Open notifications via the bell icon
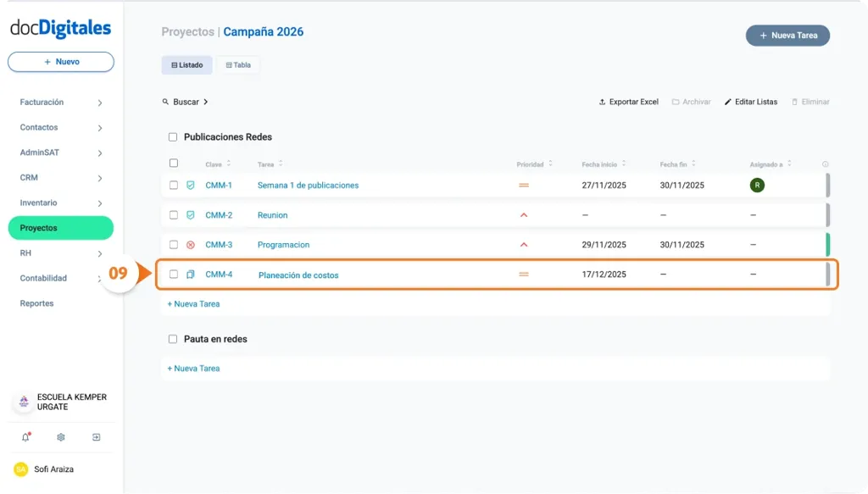Viewport: 868px width, 494px height. [25, 437]
